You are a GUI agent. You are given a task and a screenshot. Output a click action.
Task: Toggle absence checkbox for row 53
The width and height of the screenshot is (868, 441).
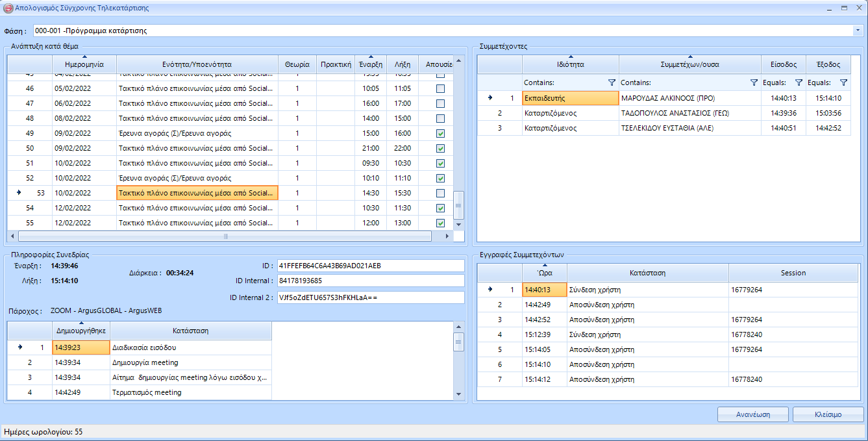440,194
